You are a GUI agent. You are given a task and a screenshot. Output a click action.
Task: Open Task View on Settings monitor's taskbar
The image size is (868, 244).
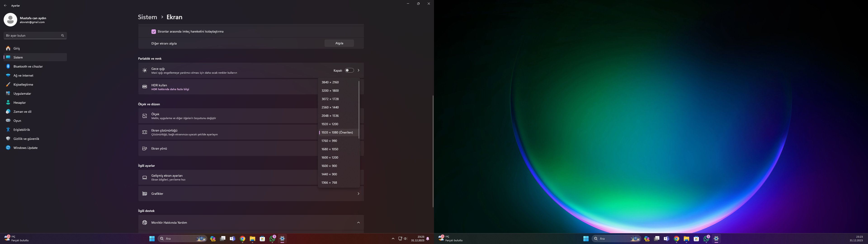pyautogui.click(x=223, y=239)
